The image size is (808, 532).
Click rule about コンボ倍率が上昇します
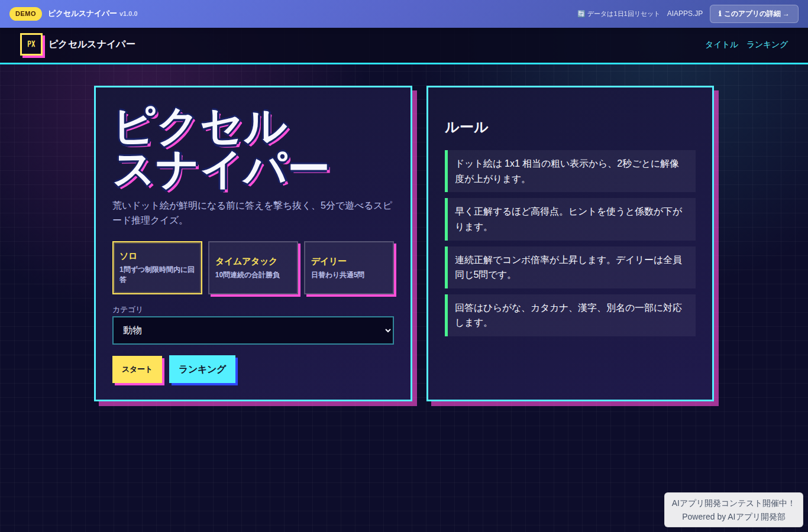[x=570, y=267]
